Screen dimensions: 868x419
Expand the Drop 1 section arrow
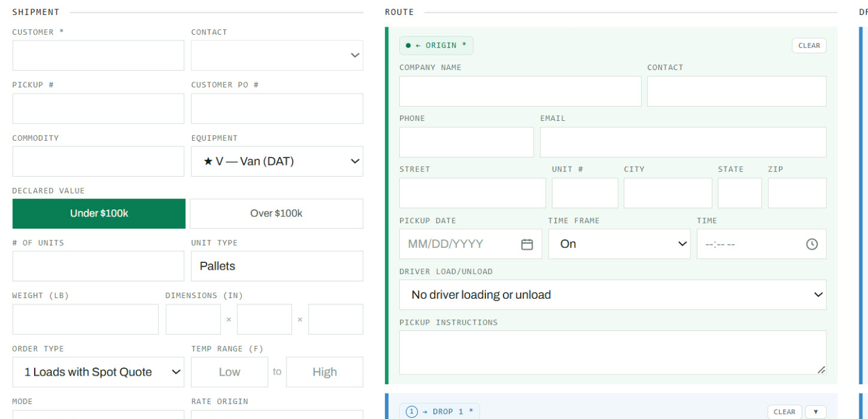coord(816,412)
